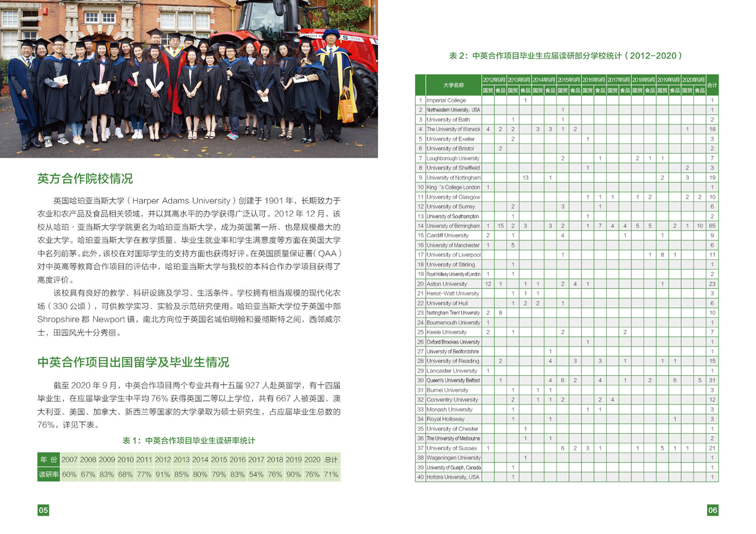This screenshot has width=756, height=534.
Task: Click the 'University of Sussex' row name
Action: tap(452, 448)
